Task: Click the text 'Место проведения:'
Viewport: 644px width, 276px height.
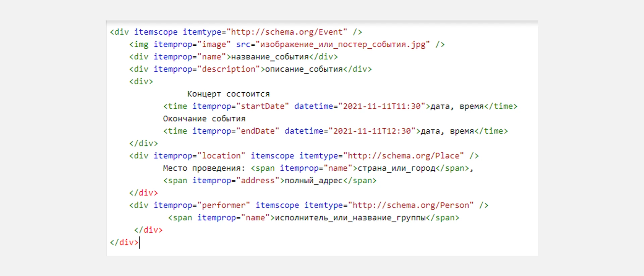Action: (x=204, y=168)
